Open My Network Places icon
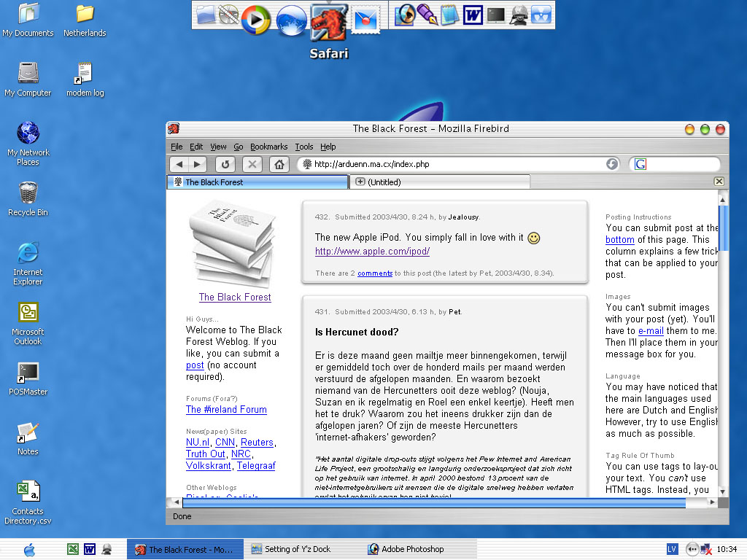The width and height of the screenshot is (747, 560). pos(28,143)
